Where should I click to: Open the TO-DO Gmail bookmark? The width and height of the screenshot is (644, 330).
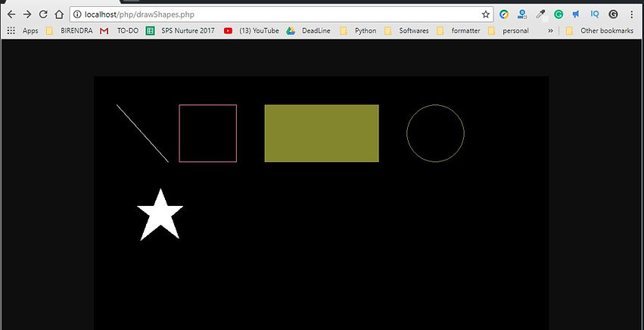tap(119, 31)
